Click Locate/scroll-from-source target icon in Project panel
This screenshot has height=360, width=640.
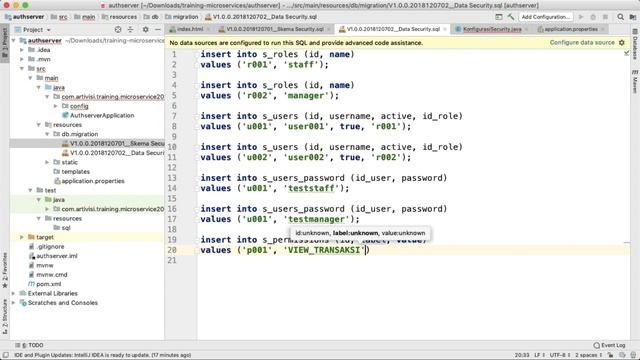pyautogui.click(x=118, y=29)
